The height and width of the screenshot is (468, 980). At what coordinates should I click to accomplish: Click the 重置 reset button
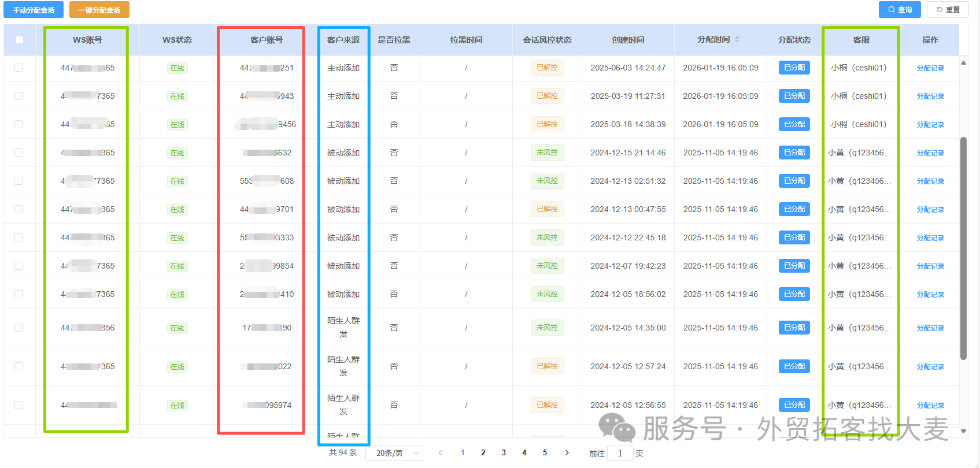[948, 9]
